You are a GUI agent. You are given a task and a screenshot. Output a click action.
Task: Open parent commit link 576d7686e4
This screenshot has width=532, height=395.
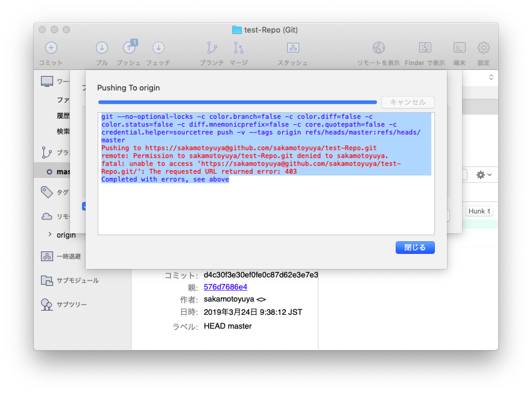(x=225, y=287)
